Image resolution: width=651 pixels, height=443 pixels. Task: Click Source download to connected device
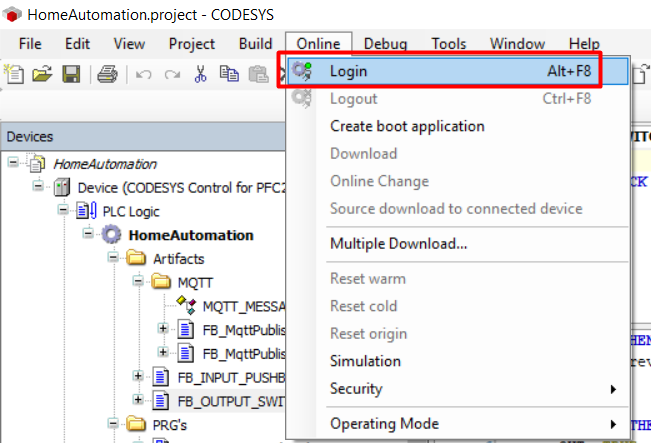tap(458, 208)
